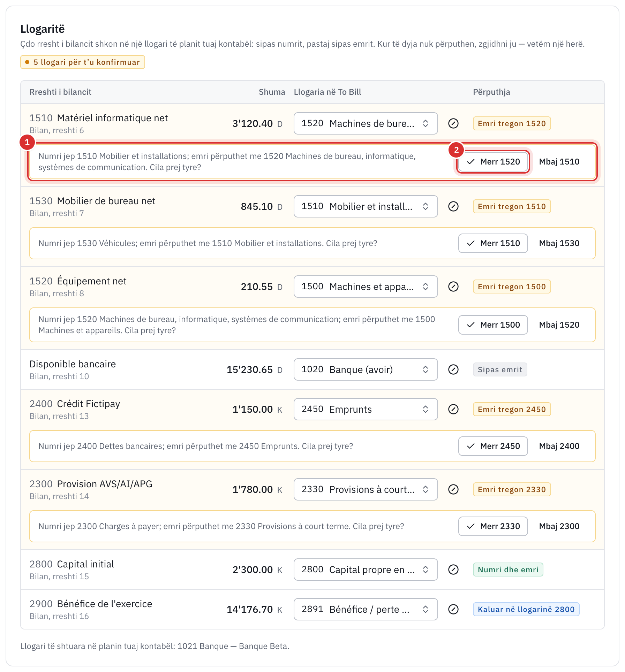Image resolution: width=625 pixels, height=672 pixels.
Task: Click the 'Emri tregon 1500' match badge
Action: click(512, 287)
